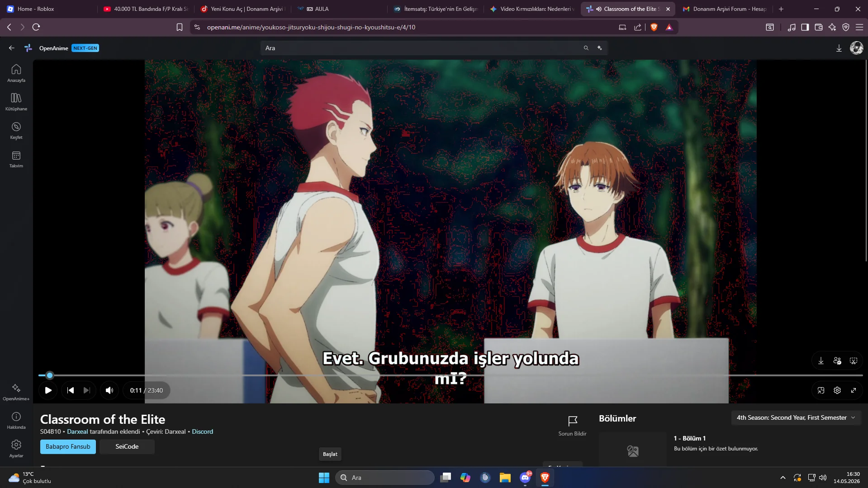The height and width of the screenshot is (488, 868).
Task: Click the Windows taskbar search box
Action: [385, 478]
